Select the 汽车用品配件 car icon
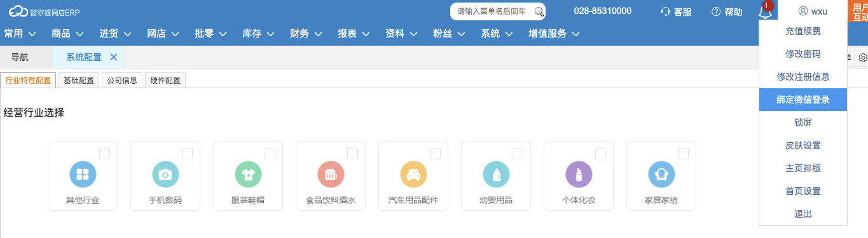This screenshot has width=868, height=238. (413, 175)
